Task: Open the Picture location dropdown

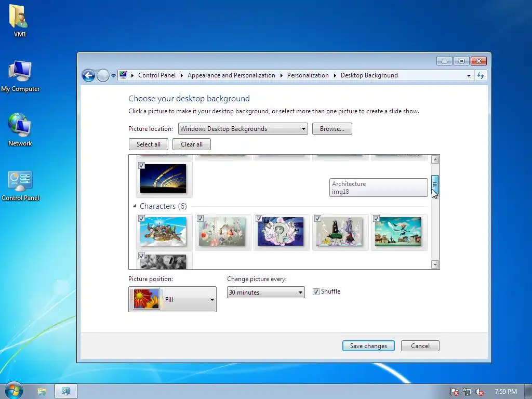Action: (x=243, y=129)
